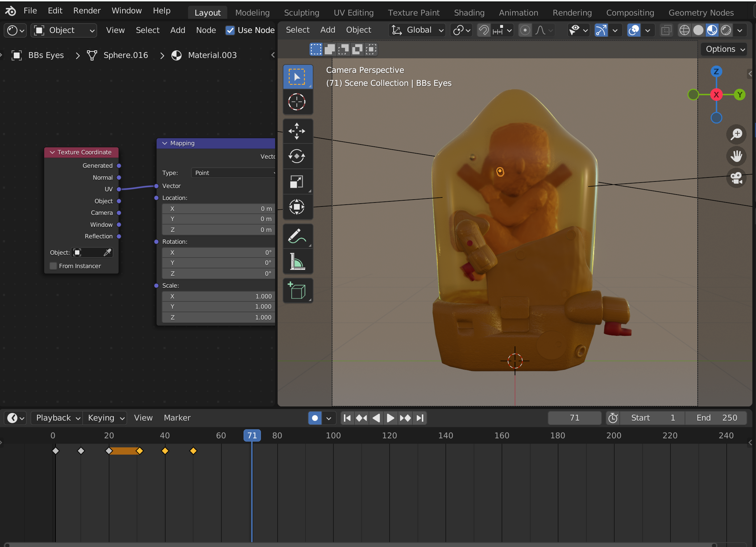Viewport: 756px width, 547px height.
Task: Click the camera view toggle icon
Action: pyautogui.click(x=736, y=178)
